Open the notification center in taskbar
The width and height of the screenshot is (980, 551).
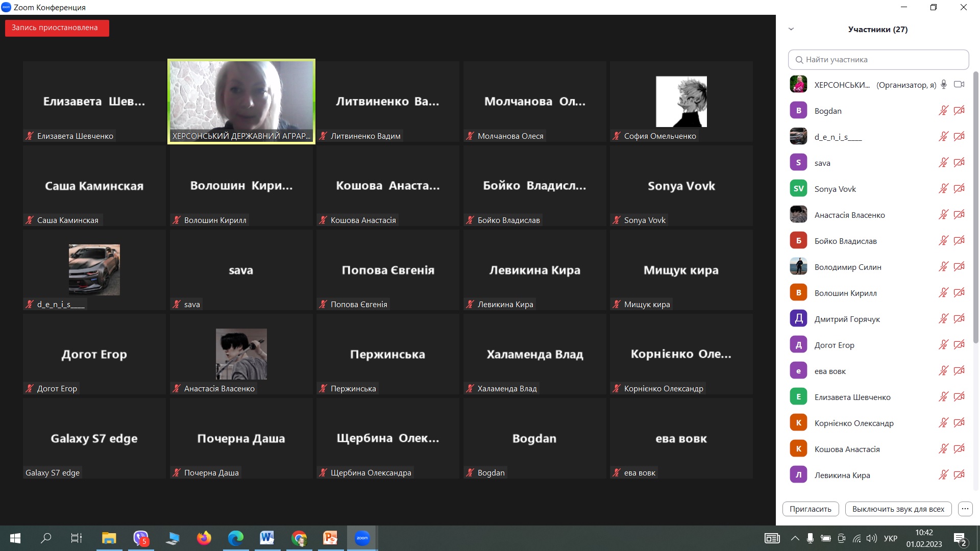[960, 539]
